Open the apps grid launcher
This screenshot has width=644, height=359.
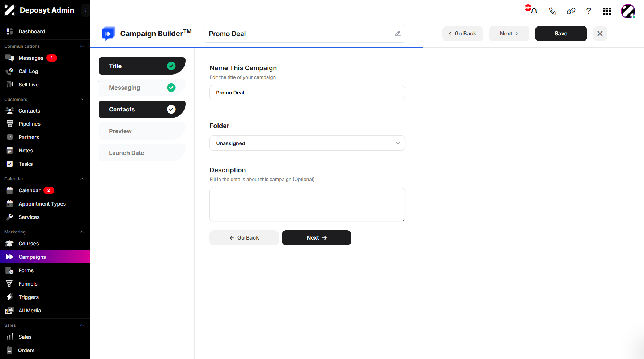coord(607,11)
